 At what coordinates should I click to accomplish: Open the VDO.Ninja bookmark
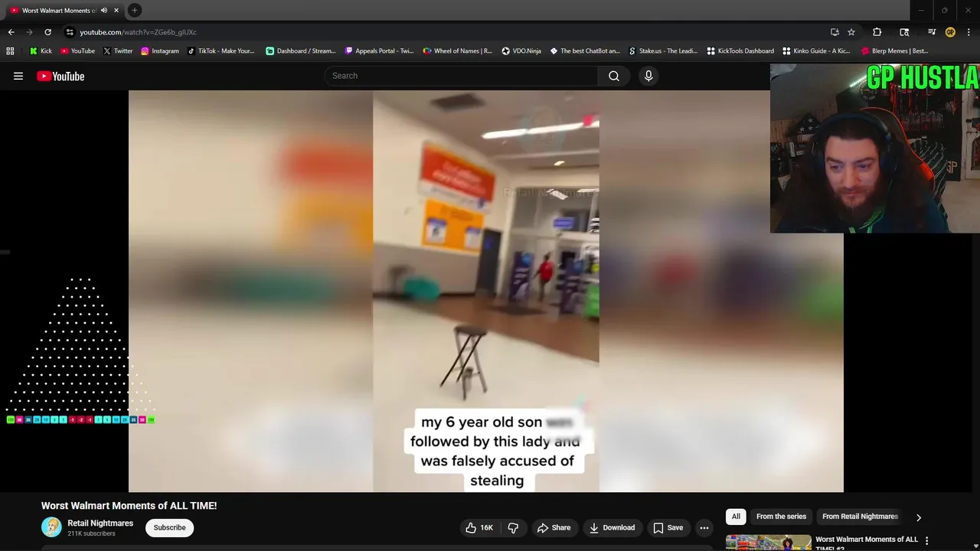pyautogui.click(x=521, y=51)
